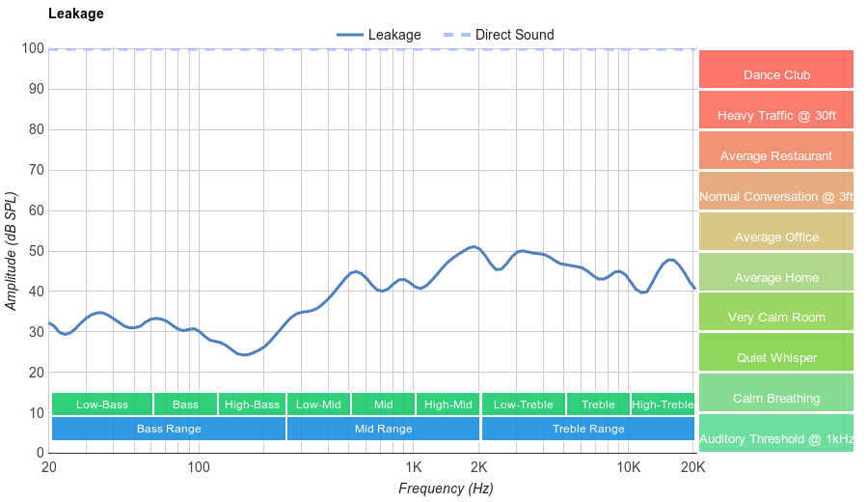Toggle the Direct Sound legend entry
The height and width of the screenshot is (502, 868).
tap(500, 35)
